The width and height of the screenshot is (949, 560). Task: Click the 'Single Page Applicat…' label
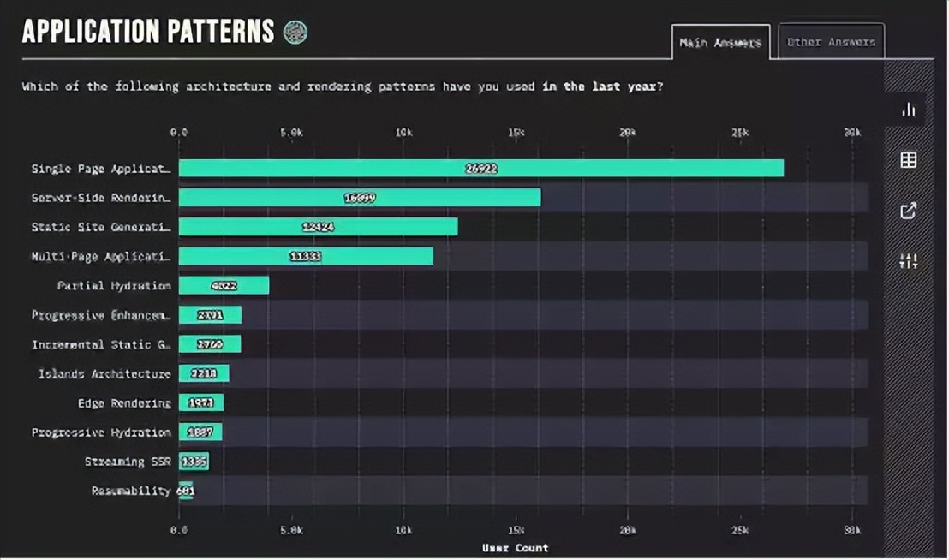(100, 169)
